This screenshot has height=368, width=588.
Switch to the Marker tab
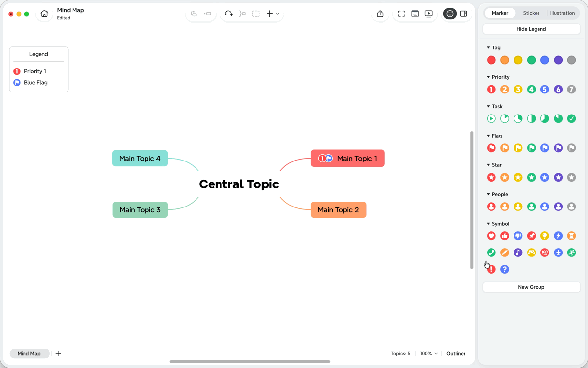tap(500, 13)
